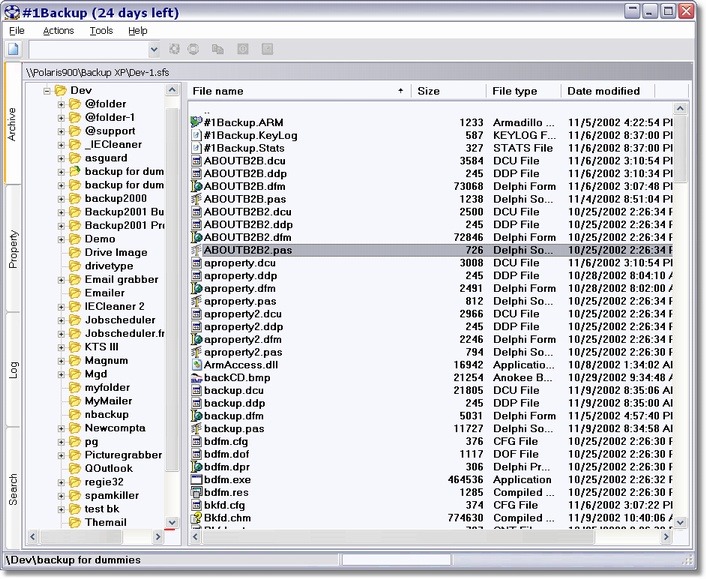Image resolution: width=706 pixels, height=579 pixels.
Task: Click the #1Backup.KeyLog file icon
Action: coord(196,135)
